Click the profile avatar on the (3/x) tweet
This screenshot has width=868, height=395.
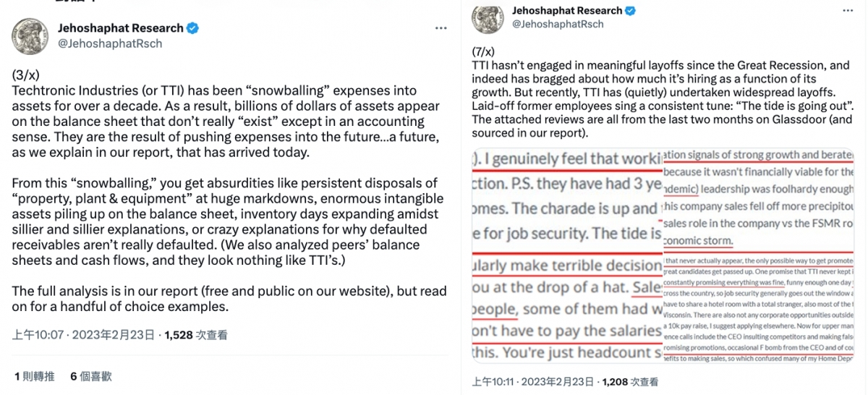coord(30,36)
